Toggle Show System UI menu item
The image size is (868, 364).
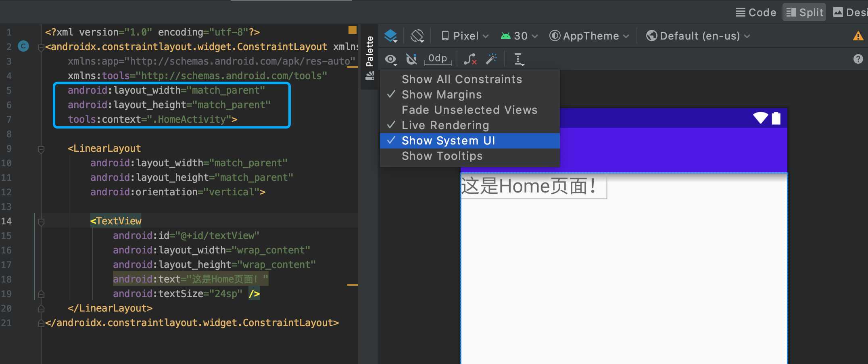pos(470,140)
